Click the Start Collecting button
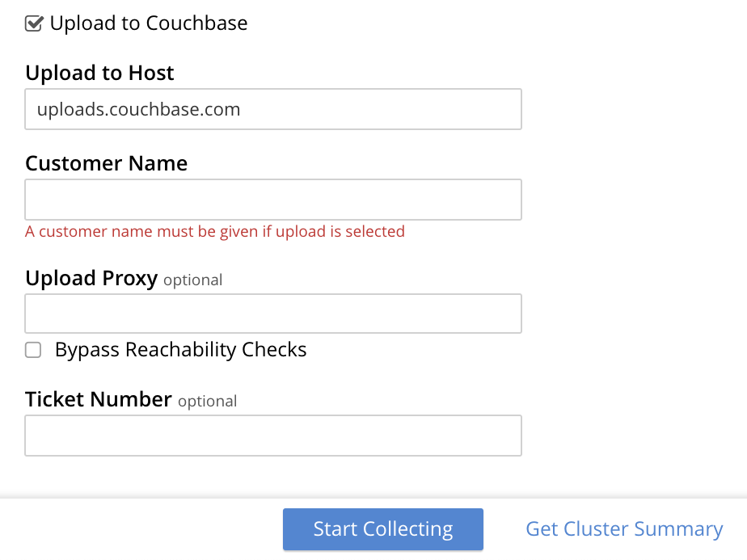 point(382,528)
